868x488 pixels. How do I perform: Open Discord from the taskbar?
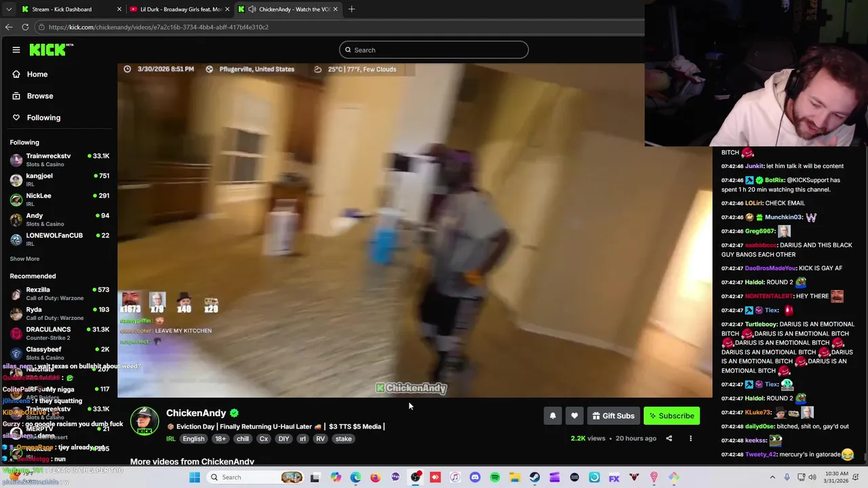475,477
